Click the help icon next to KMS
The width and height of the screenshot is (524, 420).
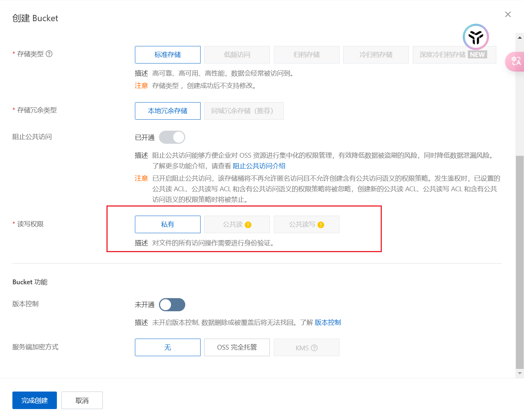click(314, 348)
